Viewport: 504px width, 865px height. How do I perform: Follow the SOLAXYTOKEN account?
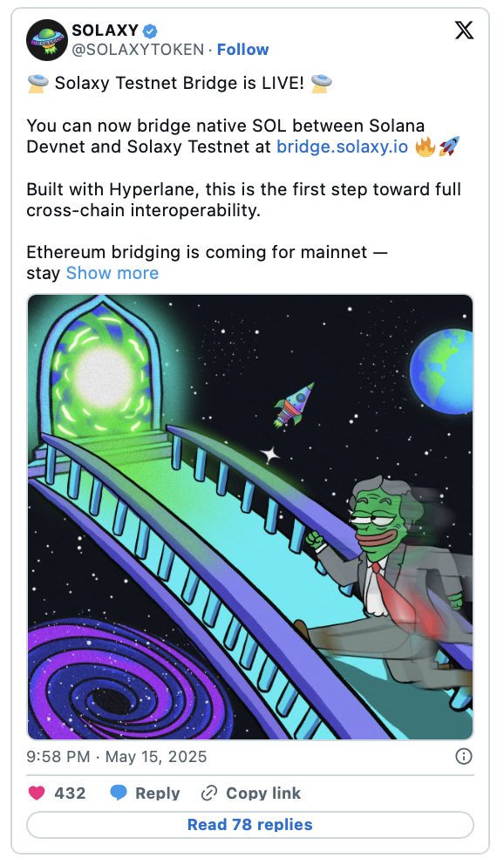pyautogui.click(x=242, y=50)
